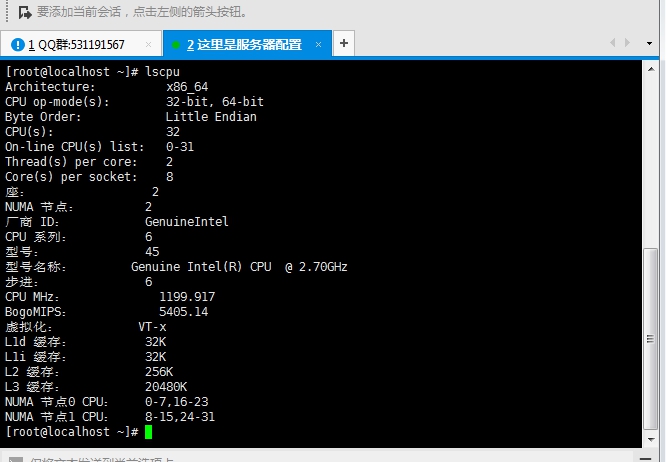Click the '32-bit, 64-bit' op-mode value
Image resolution: width=666 pixels, height=462 pixels.
coord(214,102)
